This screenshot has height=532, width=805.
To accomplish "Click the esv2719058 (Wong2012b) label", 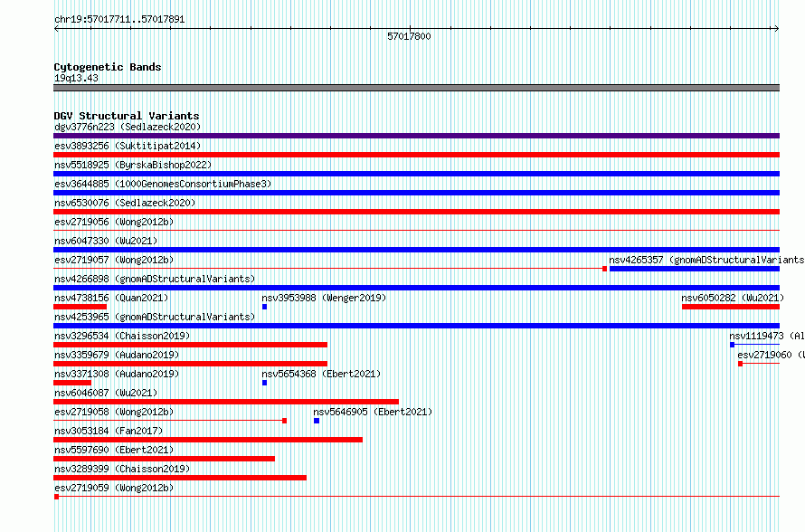I will 114,412.
